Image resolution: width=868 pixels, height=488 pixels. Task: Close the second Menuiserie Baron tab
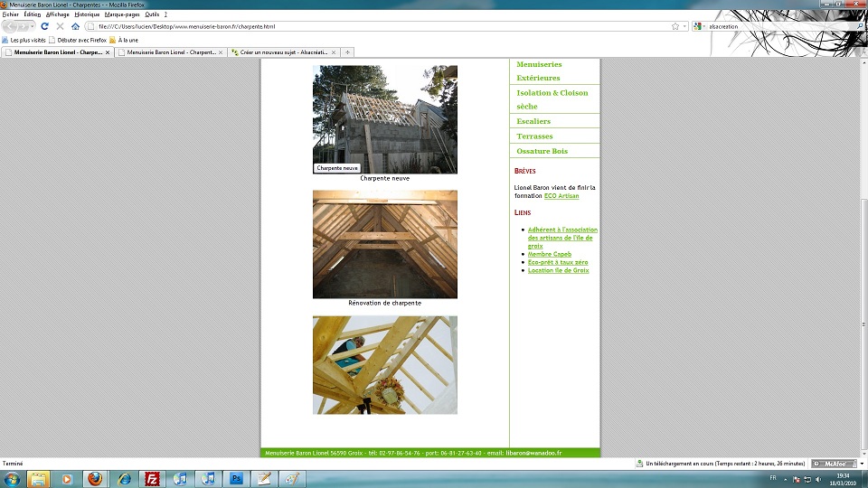tap(221, 52)
